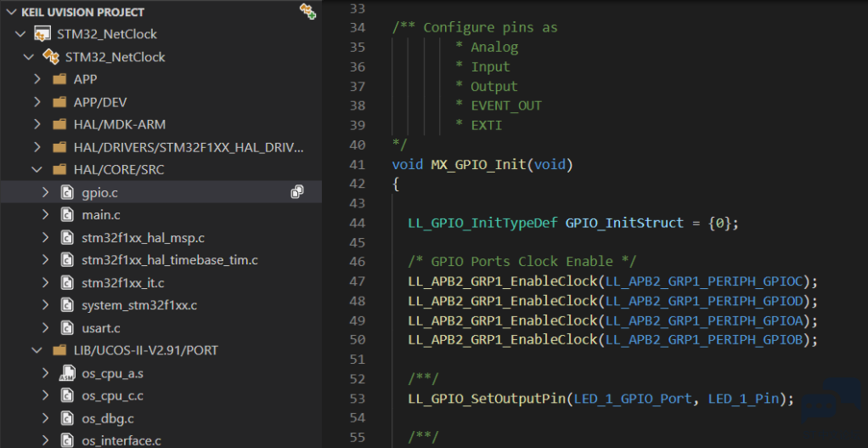Click the copy icon beside gpio.c
This screenshot has height=448, width=868.
coord(297,192)
